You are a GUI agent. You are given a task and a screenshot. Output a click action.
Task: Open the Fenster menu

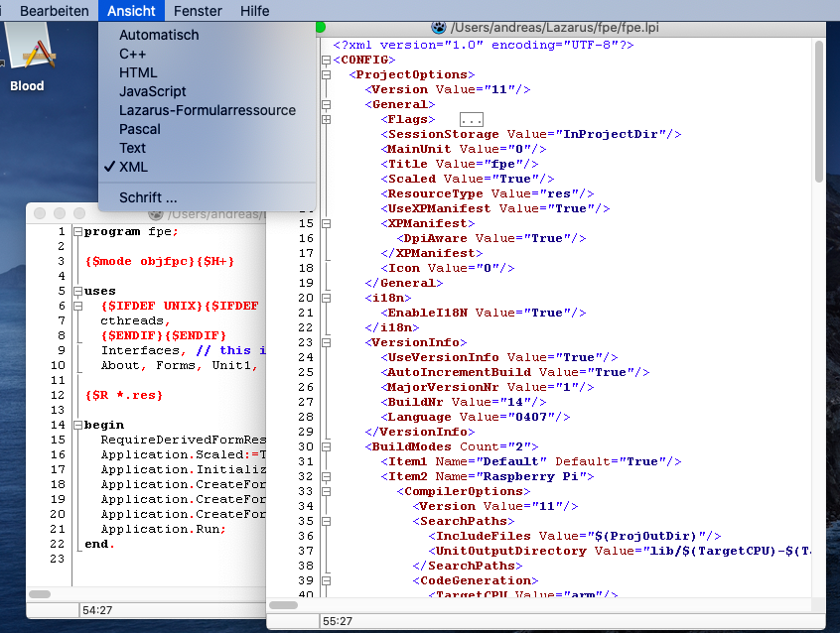tap(198, 11)
